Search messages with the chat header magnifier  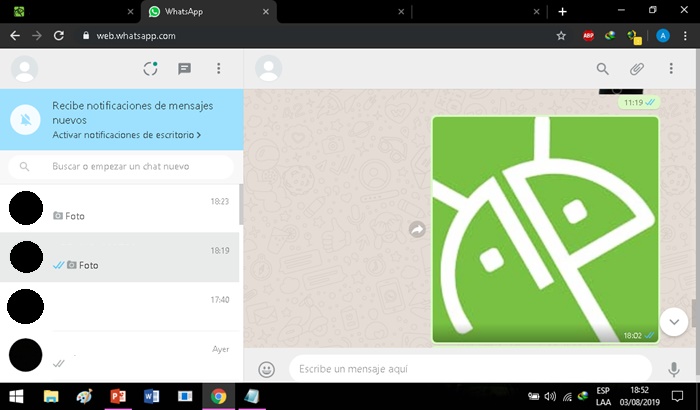pos(602,69)
